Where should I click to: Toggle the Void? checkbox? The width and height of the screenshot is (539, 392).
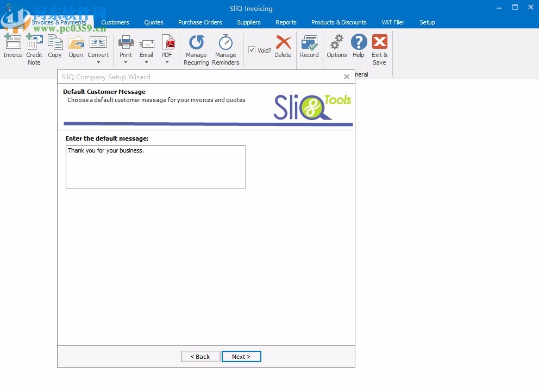[252, 49]
